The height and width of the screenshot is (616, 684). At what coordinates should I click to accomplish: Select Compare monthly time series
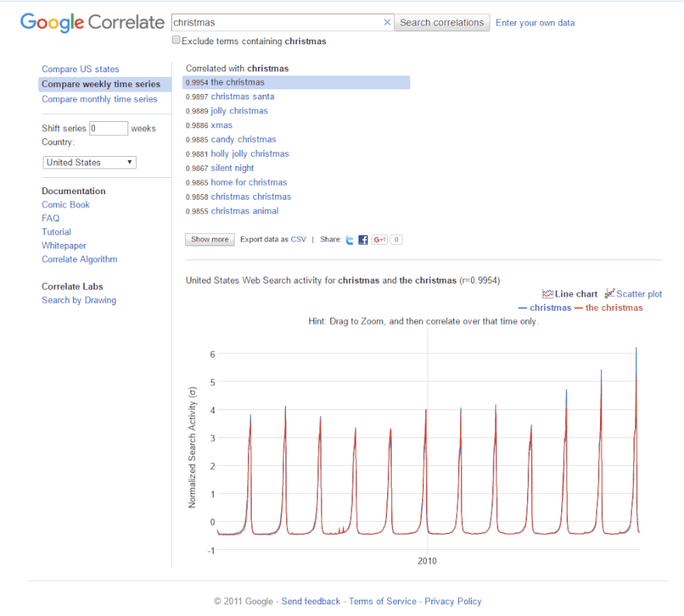[99, 99]
